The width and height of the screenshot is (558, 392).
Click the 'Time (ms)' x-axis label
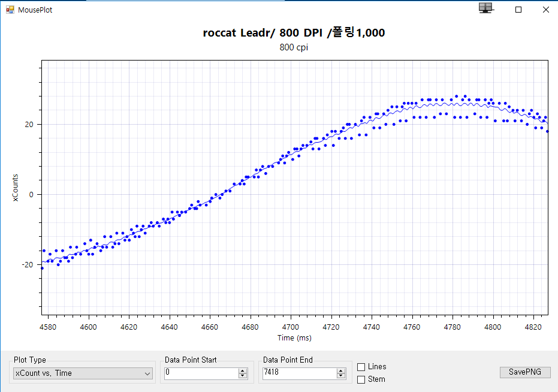(294, 337)
